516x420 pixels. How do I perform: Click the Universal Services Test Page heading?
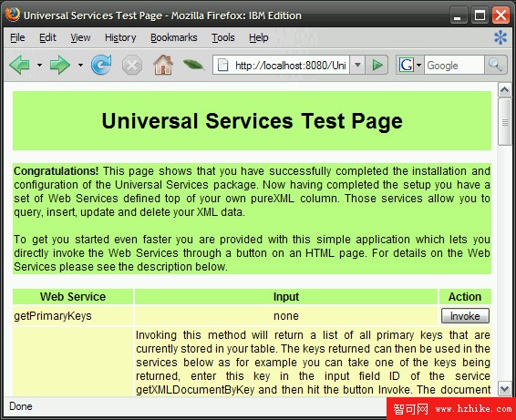[x=253, y=121]
